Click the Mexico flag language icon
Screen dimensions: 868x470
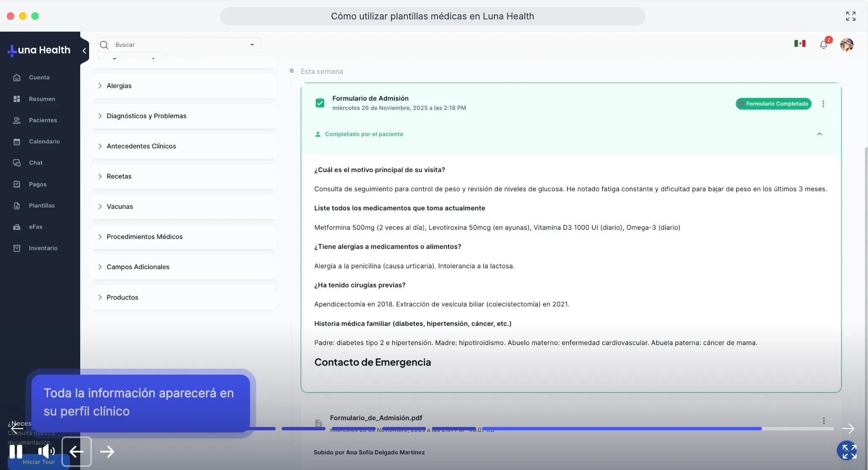pos(800,43)
